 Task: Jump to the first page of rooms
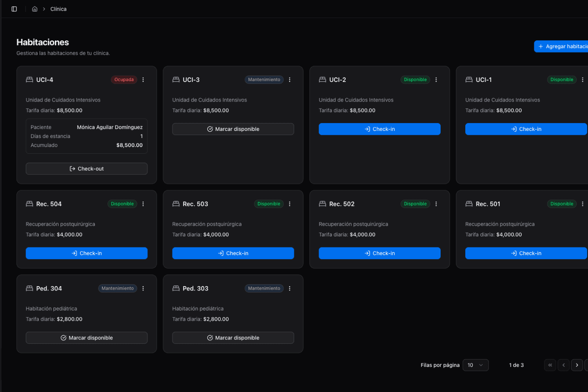click(550, 365)
